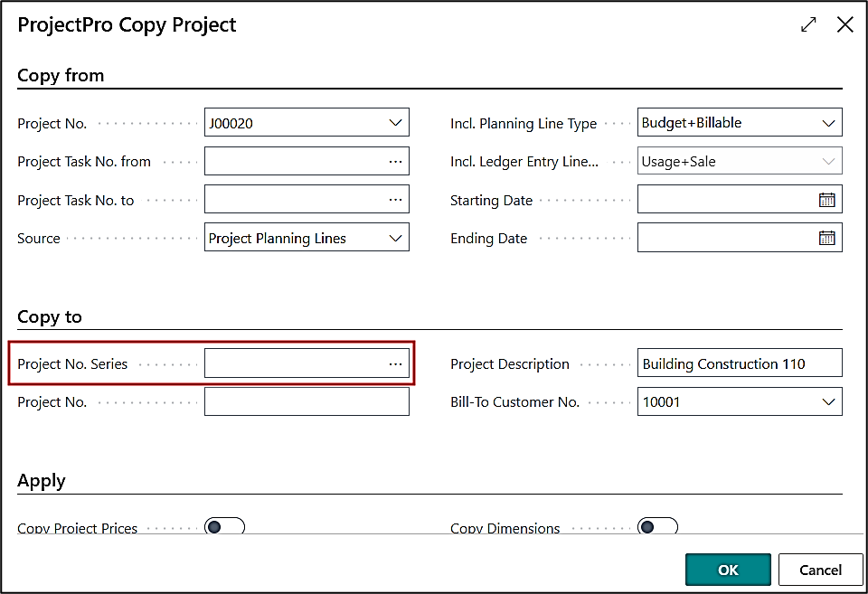This screenshot has width=868, height=594.
Task: Open calendar picker for Ending Date
Action: tap(826, 238)
